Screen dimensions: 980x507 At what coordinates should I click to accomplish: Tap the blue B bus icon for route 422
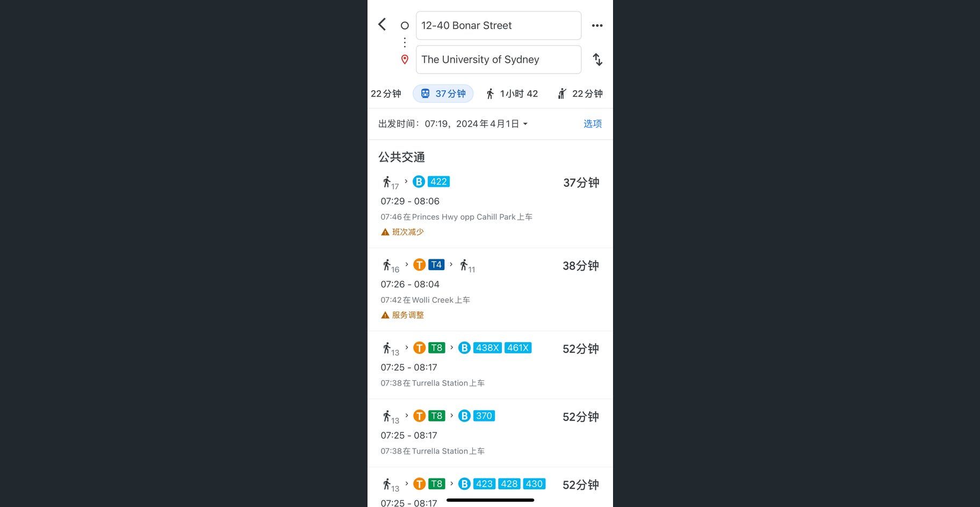[x=419, y=182]
